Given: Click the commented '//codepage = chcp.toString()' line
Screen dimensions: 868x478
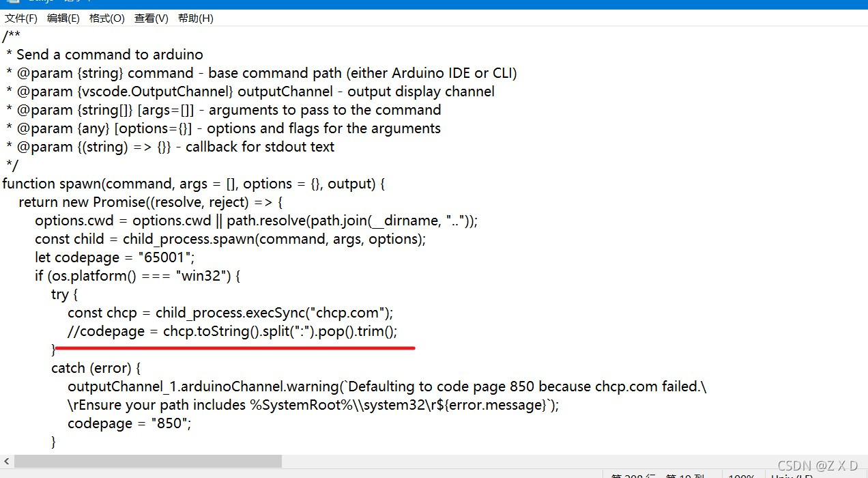Looking at the screenshot, I should click(x=232, y=331).
